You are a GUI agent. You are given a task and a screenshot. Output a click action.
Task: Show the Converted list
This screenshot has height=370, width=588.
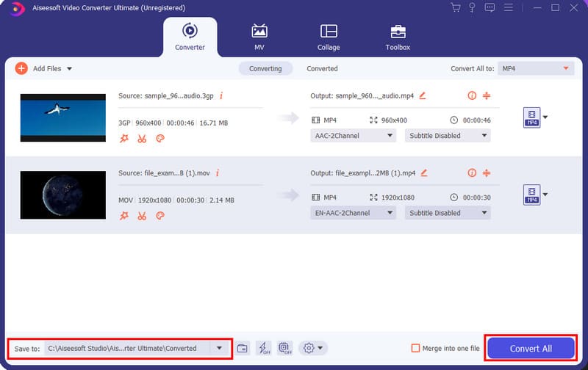click(x=322, y=68)
